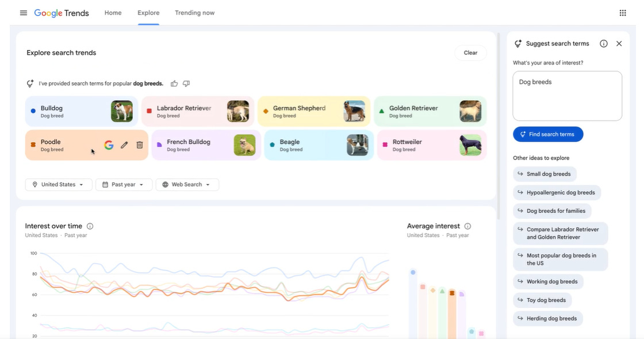The image size is (644, 339).
Task: Select Hypoallergenic dog breeds suggestion
Action: tap(557, 192)
